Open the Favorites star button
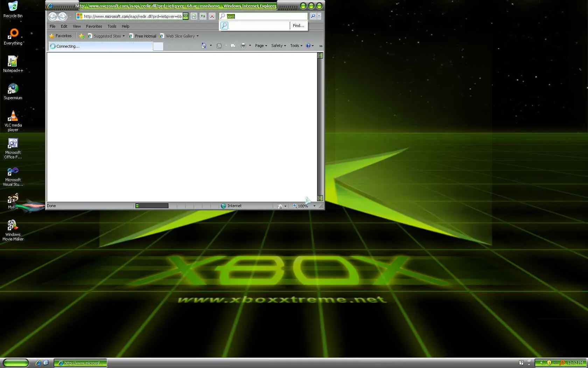 click(61, 36)
